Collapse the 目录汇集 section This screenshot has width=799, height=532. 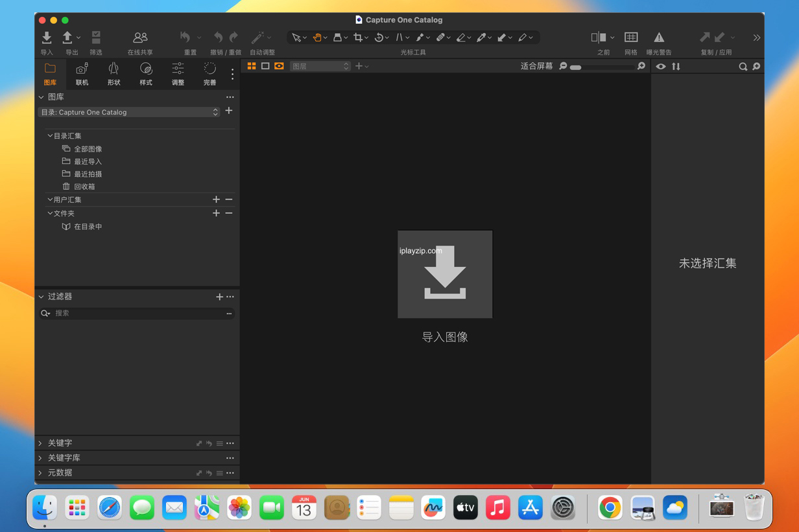tap(50, 136)
